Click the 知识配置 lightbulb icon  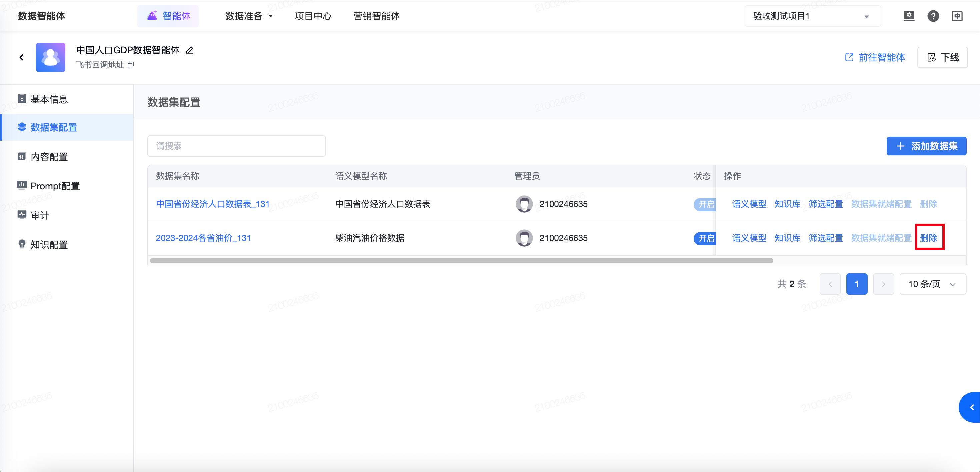[22, 244]
